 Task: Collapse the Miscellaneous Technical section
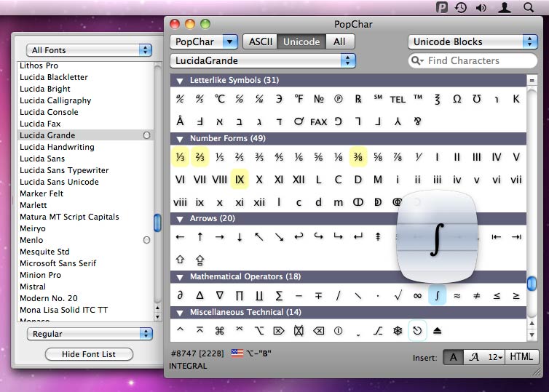pyautogui.click(x=180, y=313)
